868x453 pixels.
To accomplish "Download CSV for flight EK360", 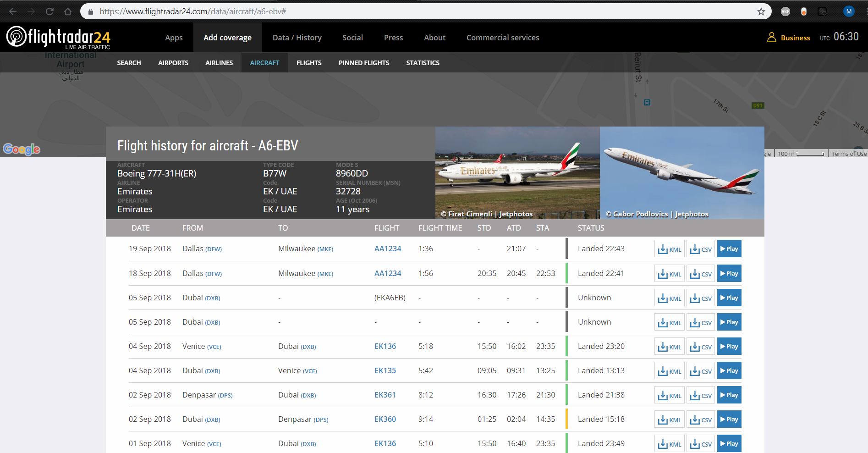I will pyautogui.click(x=701, y=420).
